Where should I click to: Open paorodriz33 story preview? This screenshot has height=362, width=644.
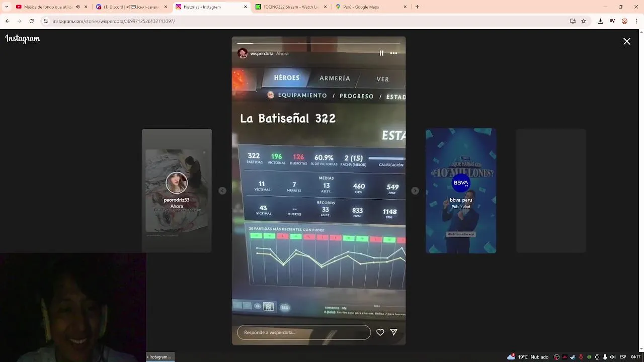click(177, 191)
